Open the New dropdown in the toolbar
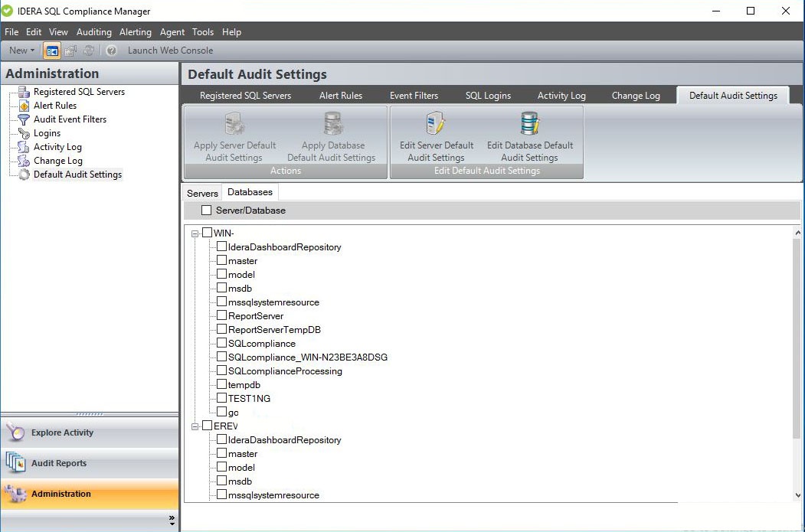The image size is (805, 532). (21, 51)
